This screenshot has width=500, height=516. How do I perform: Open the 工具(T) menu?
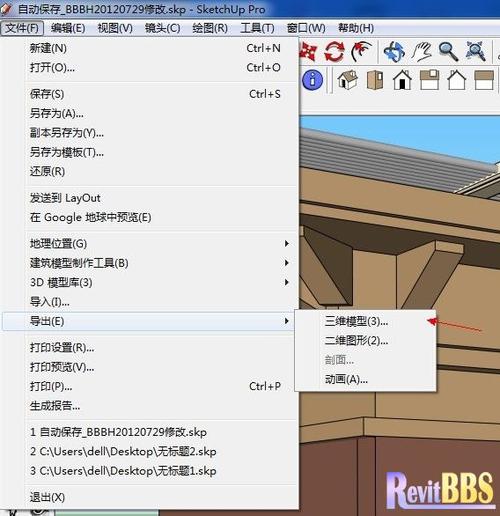pos(257,28)
